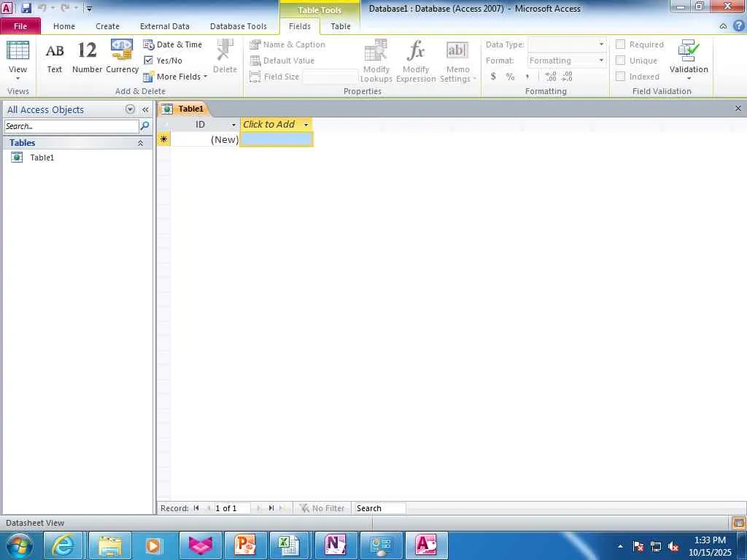
Task: Minimize the ribbon with caret icon
Action: (x=723, y=26)
